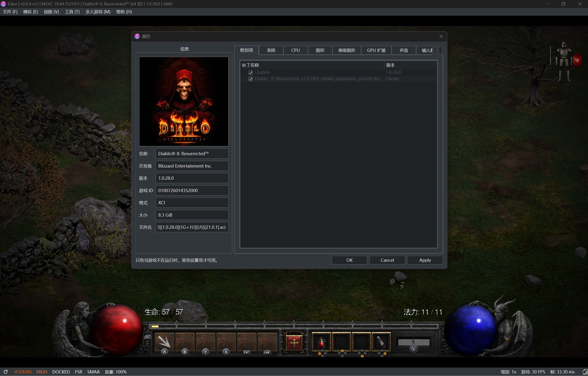Click the restart emulation icon in the status bar
588x376 pixels.
(6, 372)
